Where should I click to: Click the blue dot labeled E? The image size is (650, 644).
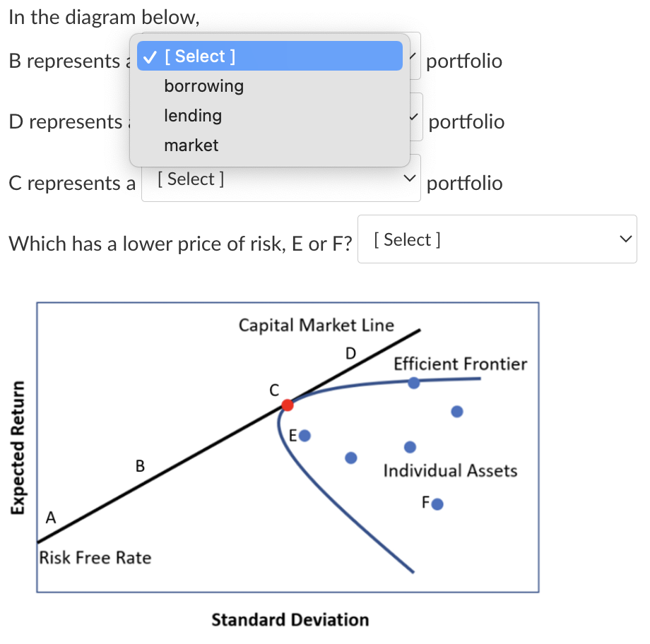[x=304, y=436]
